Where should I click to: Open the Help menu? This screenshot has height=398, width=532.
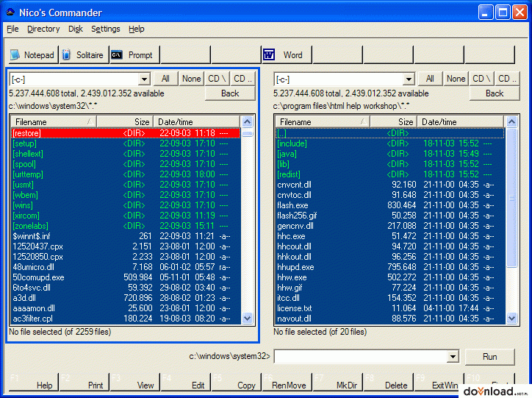click(x=137, y=29)
